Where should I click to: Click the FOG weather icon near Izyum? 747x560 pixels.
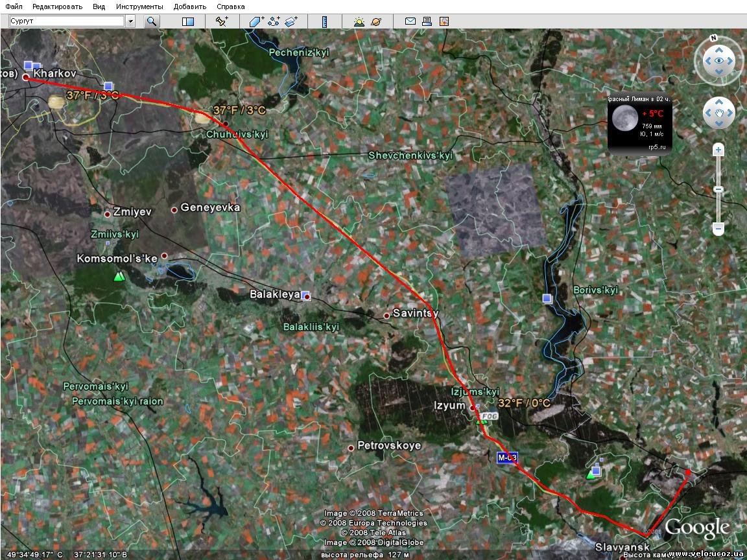tap(490, 416)
